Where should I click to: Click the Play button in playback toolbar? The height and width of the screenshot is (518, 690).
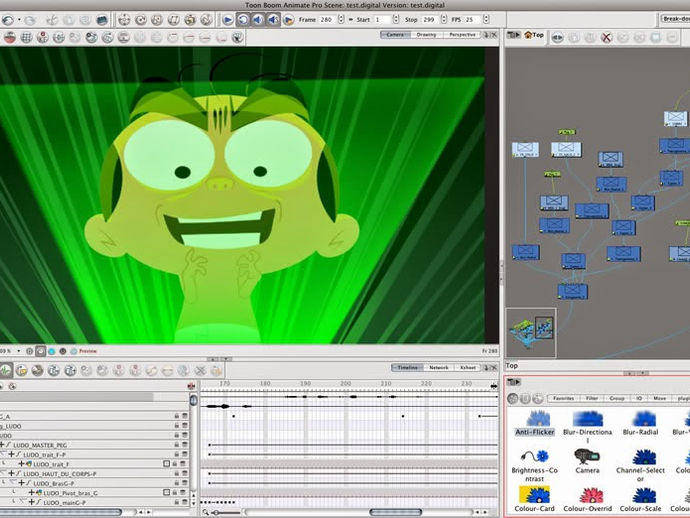tap(228, 20)
